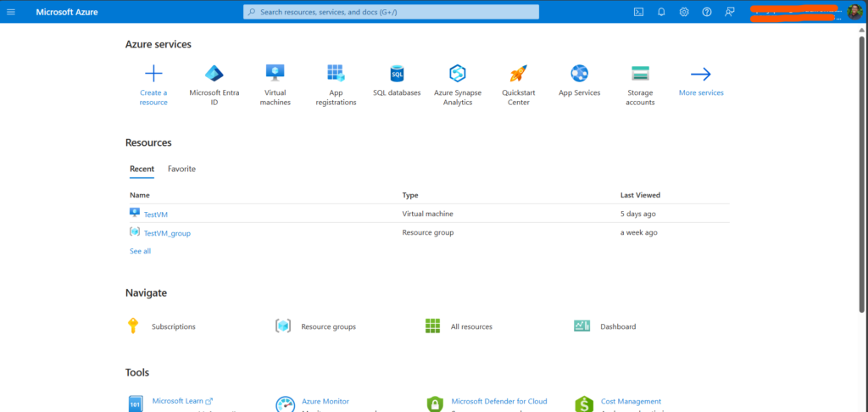
Task: Open Storage accounts icon
Action: 641,73
